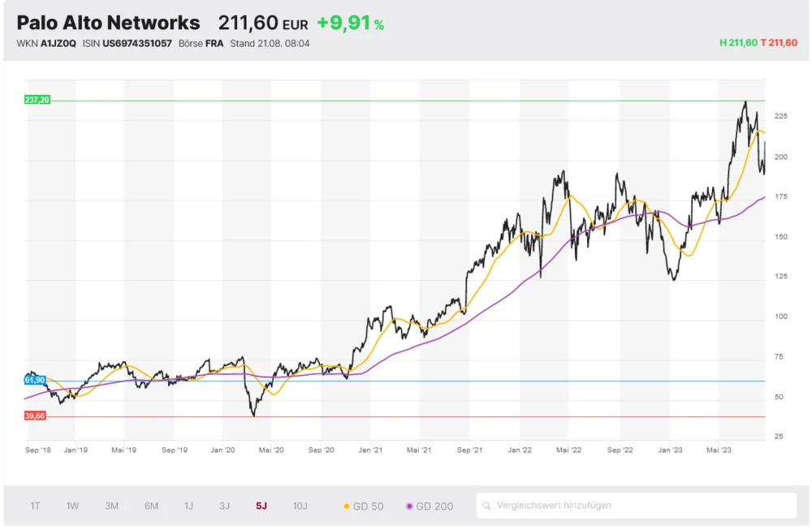The height and width of the screenshot is (530, 812).
Task: Switch chart to 6M range
Action: [151, 506]
